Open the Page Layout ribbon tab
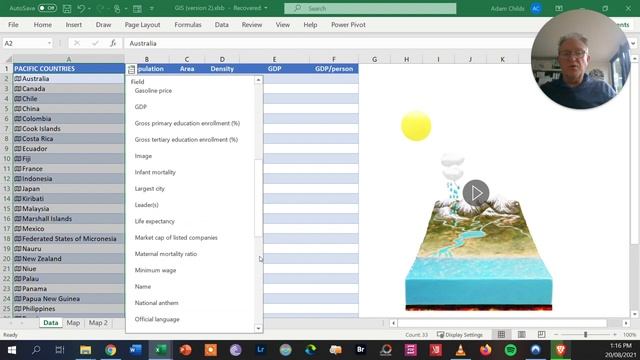 click(x=142, y=25)
